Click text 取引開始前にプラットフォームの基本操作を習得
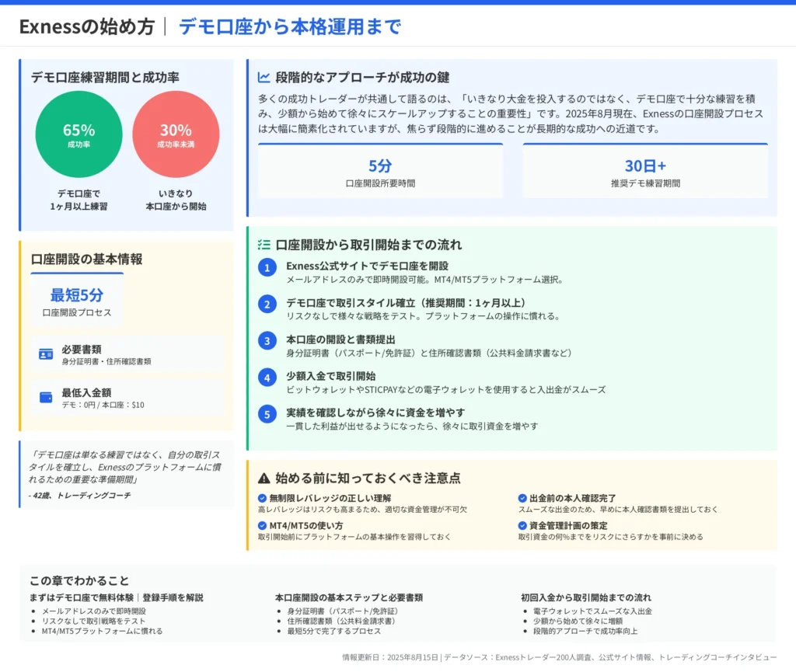The height and width of the screenshot is (672, 796). click(x=354, y=537)
